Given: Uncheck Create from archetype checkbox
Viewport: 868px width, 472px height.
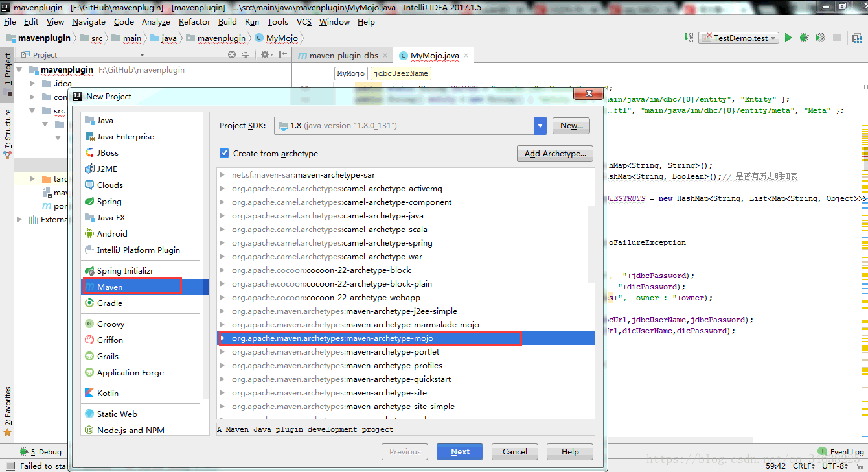Looking at the screenshot, I should click(224, 154).
